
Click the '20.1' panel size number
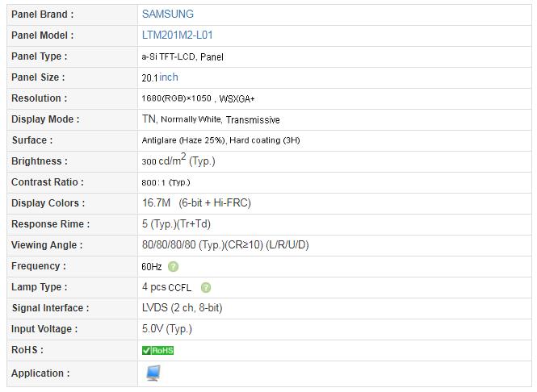coord(149,78)
